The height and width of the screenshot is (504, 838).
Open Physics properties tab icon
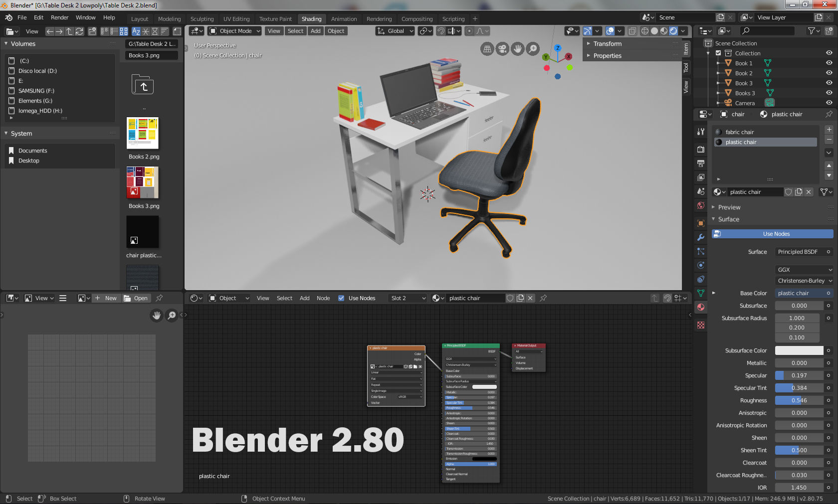coord(701,265)
